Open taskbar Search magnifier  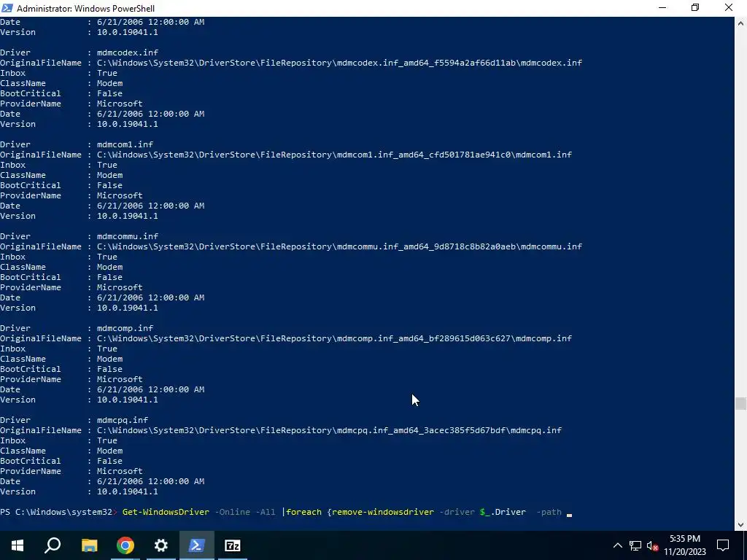53,545
